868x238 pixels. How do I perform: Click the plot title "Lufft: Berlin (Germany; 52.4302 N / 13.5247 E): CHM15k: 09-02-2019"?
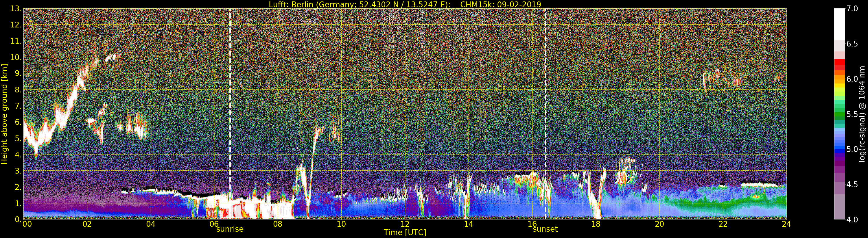(405, 4)
